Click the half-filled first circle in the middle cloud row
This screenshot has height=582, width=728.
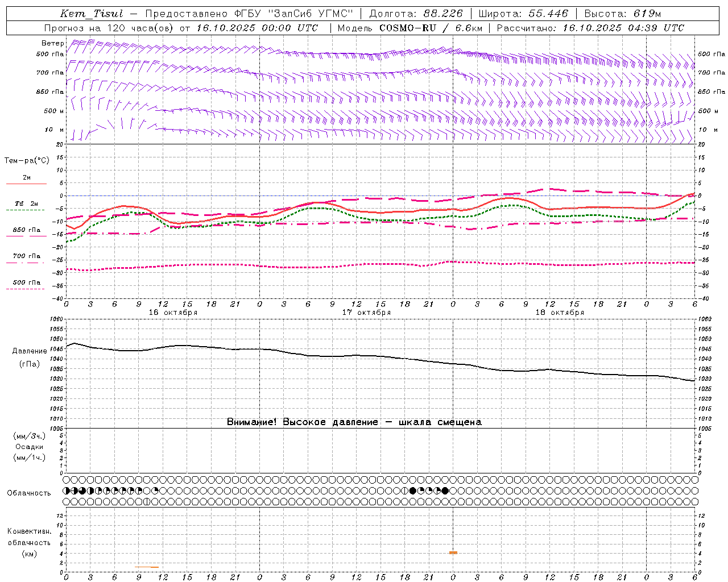[66, 490]
